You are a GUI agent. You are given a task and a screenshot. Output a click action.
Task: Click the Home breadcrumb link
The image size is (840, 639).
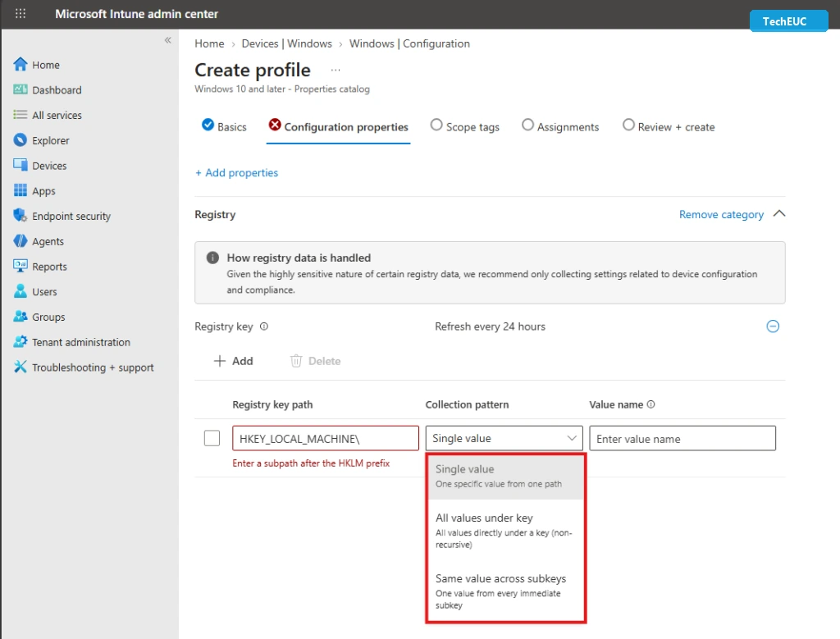(209, 43)
